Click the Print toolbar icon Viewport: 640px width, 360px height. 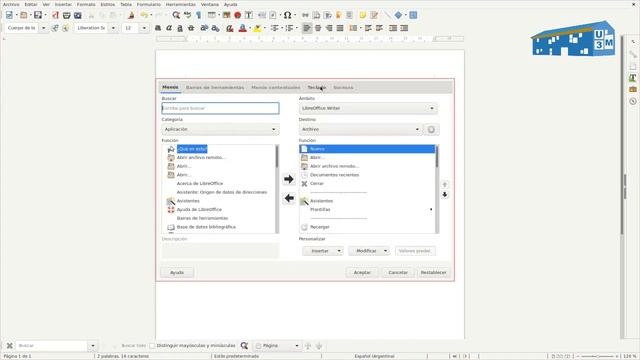(67, 15)
